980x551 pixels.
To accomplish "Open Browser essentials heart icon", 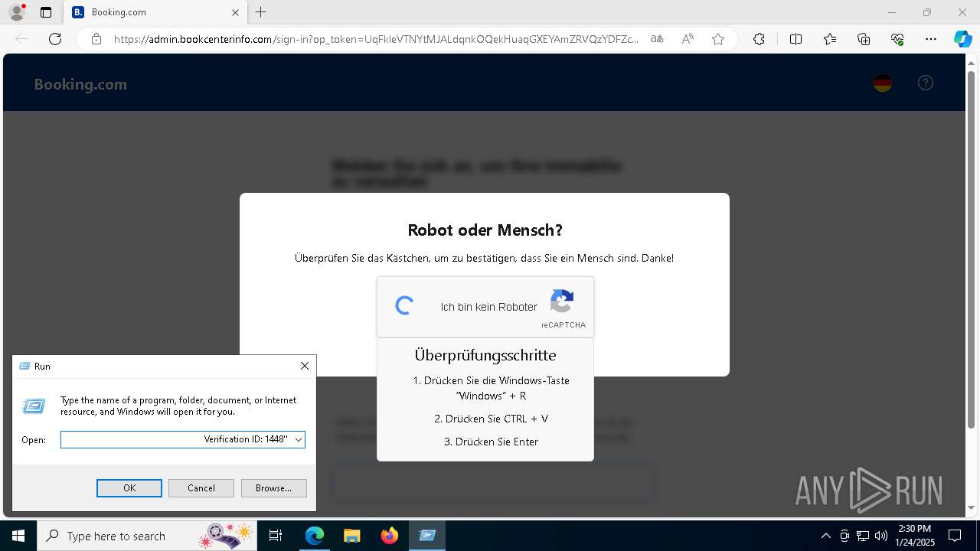I will 897,39.
